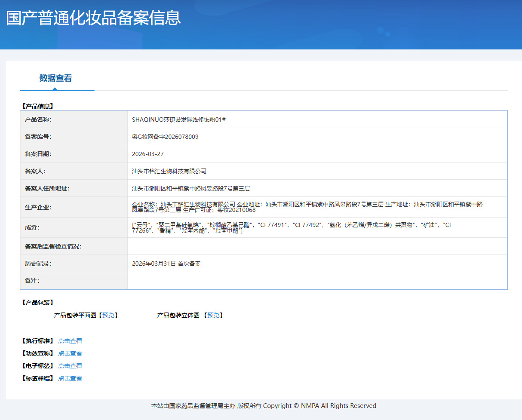Click the filing number 粤G妆网备字2026078009
This screenshot has width=522, height=420.
(165, 137)
